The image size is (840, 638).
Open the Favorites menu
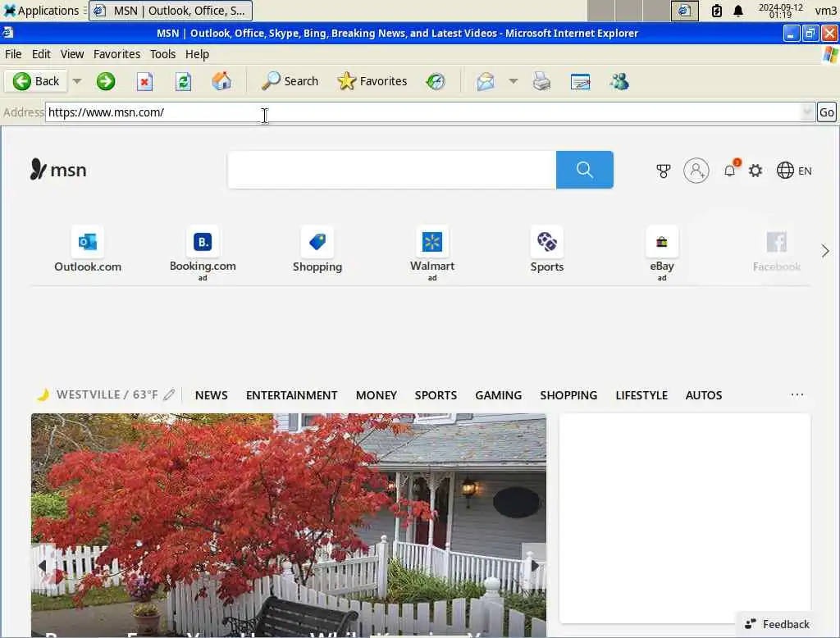[116, 54]
